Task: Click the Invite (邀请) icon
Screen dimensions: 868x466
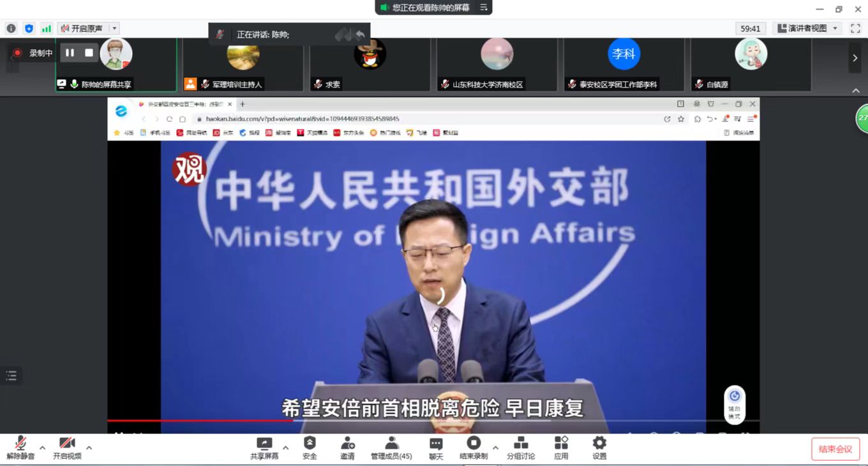Action: click(347, 444)
